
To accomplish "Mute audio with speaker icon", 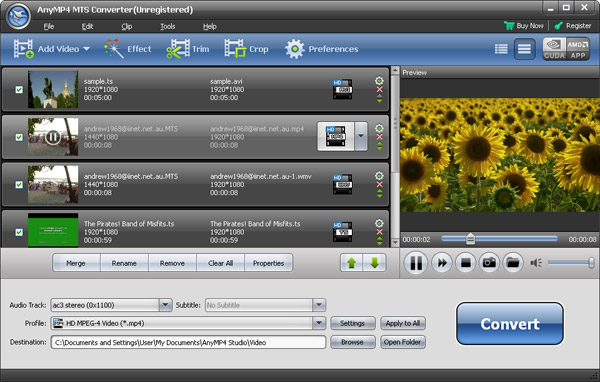I will tap(536, 263).
